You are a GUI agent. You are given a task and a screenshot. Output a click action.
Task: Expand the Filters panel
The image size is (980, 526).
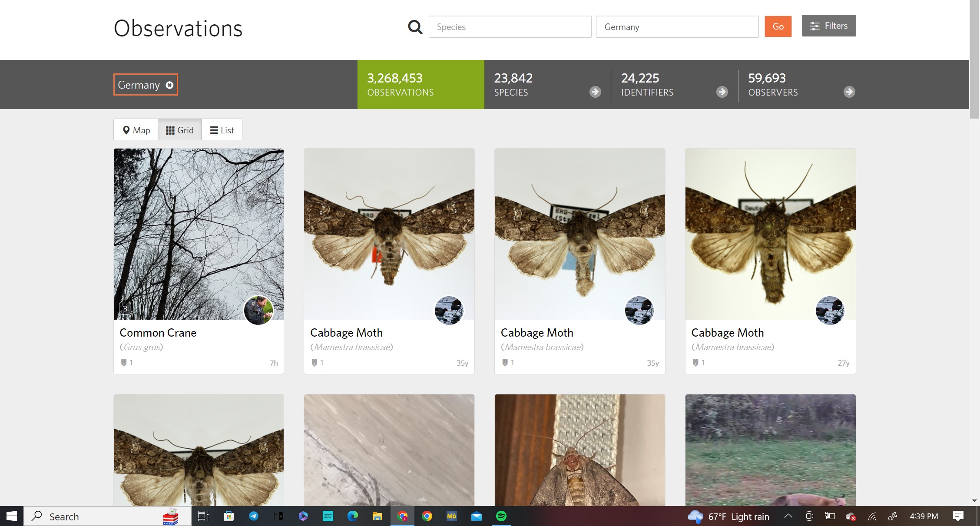click(x=828, y=26)
